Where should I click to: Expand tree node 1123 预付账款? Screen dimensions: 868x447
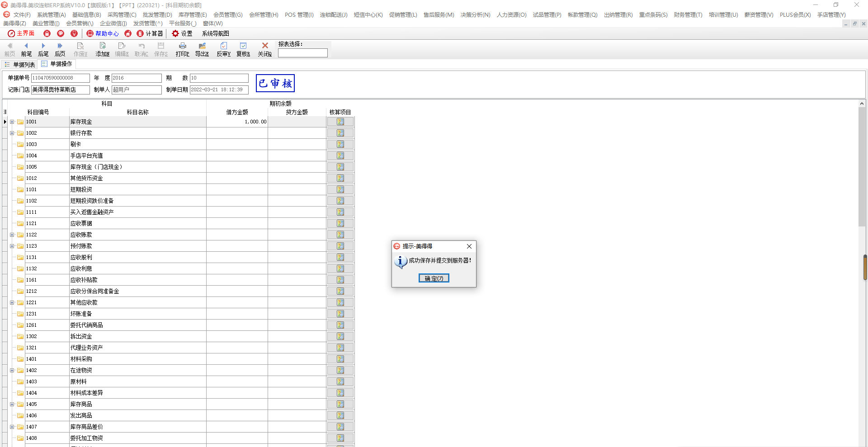coord(12,246)
